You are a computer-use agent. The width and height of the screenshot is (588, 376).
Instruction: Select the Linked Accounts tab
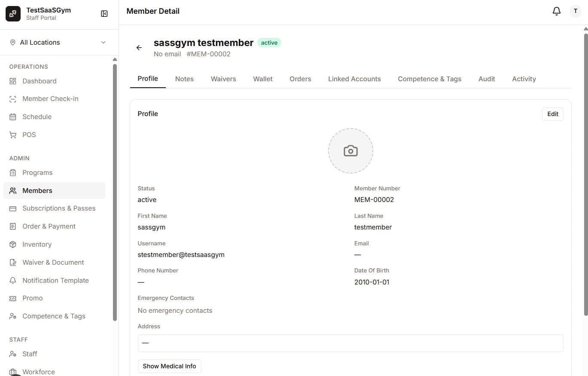354,79
